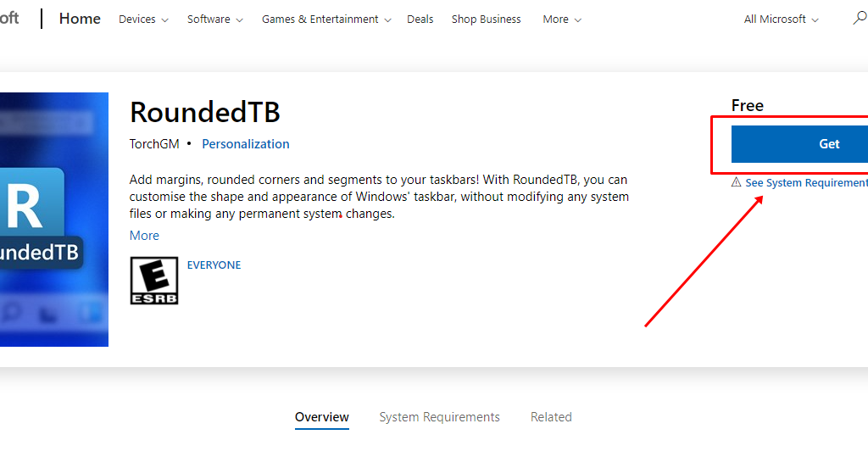Open See System Requirements link
The width and height of the screenshot is (868, 468).
click(x=806, y=183)
